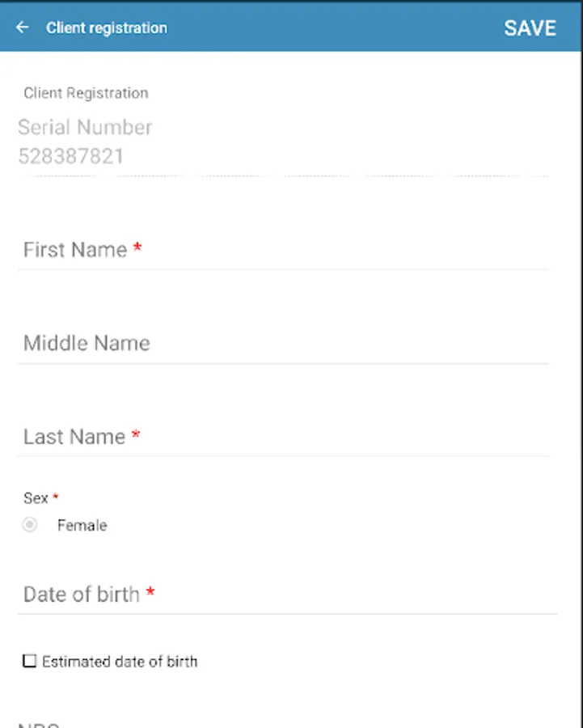Click the 'Estimated date of birth' label text
Viewport: 583px width, 728px height.
click(120, 662)
